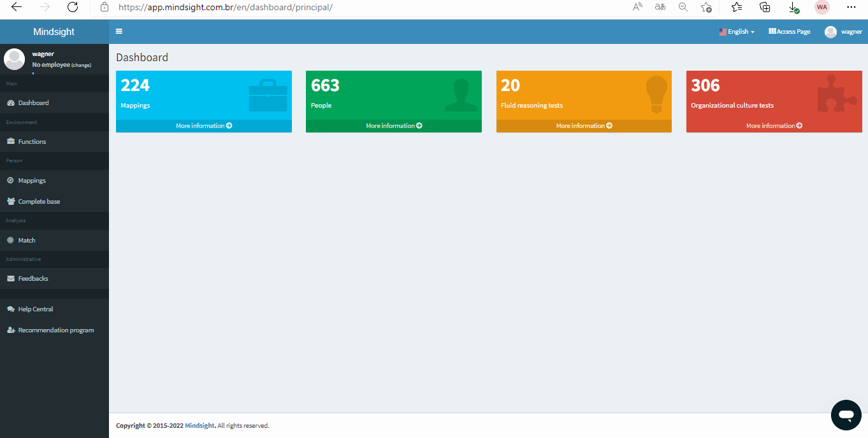Open Complete base in the sidebar
Viewport: 868px width, 438px height.
[x=54, y=201]
